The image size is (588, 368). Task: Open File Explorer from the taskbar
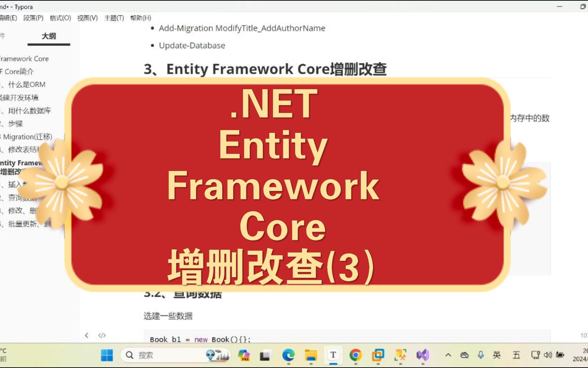311,355
